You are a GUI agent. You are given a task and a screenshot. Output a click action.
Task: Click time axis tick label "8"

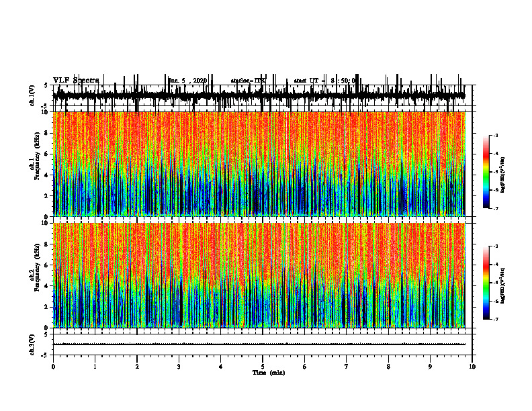tap(388, 367)
